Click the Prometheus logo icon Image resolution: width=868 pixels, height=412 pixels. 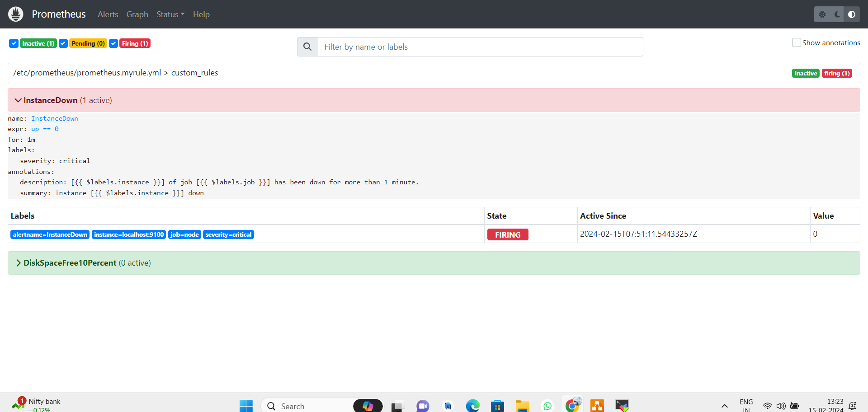[x=15, y=14]
